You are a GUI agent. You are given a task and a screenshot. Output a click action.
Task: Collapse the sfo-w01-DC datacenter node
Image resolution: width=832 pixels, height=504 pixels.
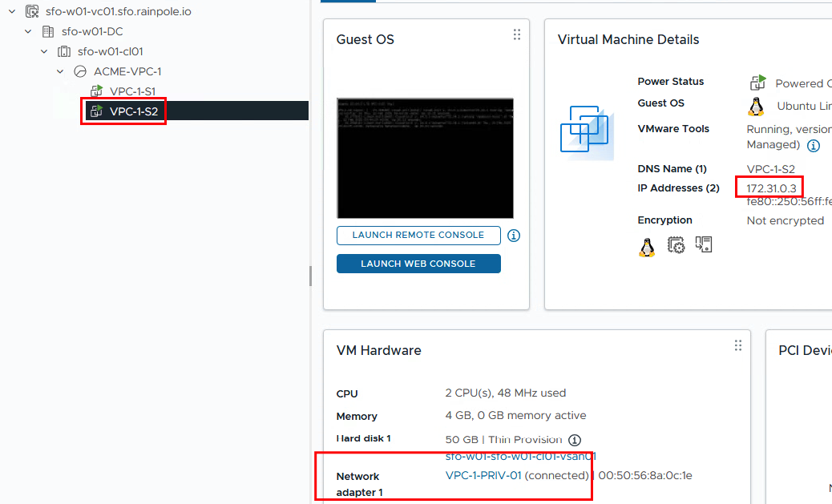[28, 32]
